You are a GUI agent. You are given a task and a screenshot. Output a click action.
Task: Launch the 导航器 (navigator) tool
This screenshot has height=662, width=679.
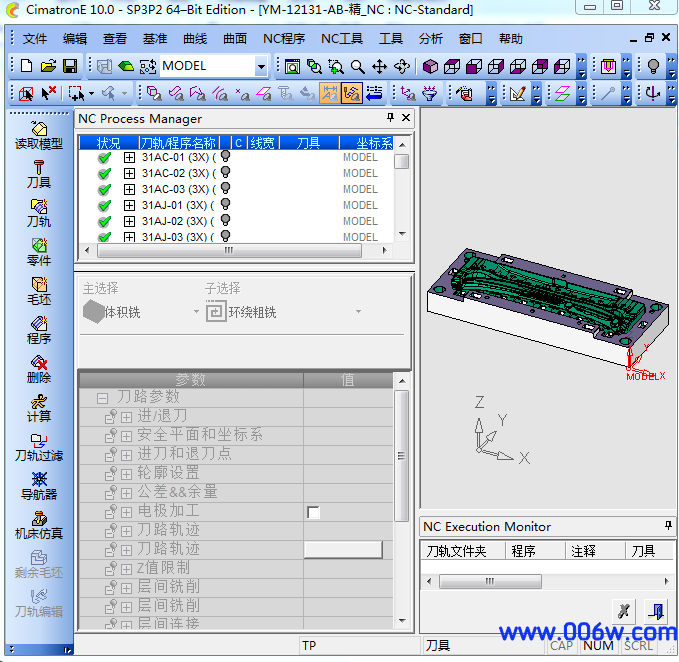point(39,487)
